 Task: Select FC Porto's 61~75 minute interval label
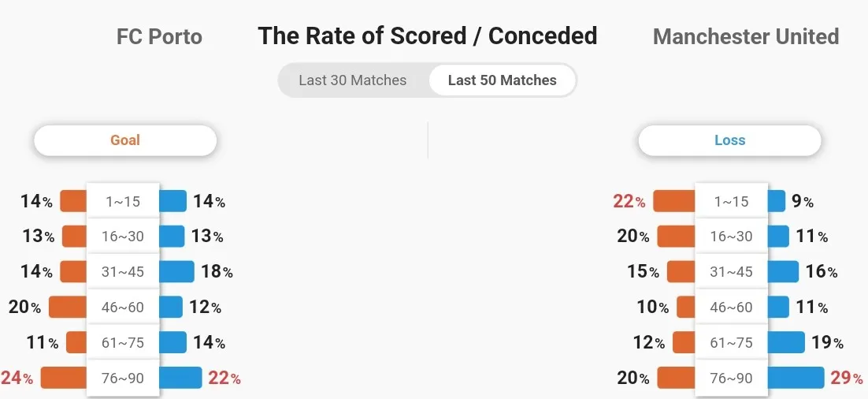(x=123, y=342)
